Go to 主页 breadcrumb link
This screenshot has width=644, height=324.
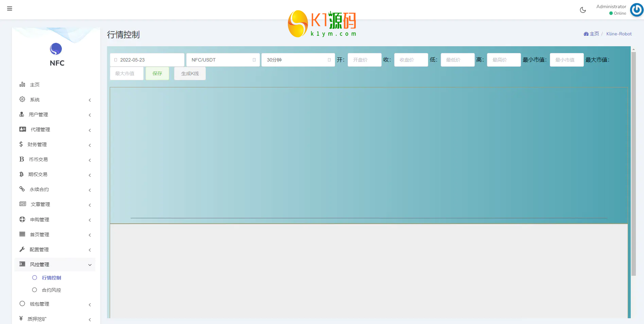tap(594, 34)
